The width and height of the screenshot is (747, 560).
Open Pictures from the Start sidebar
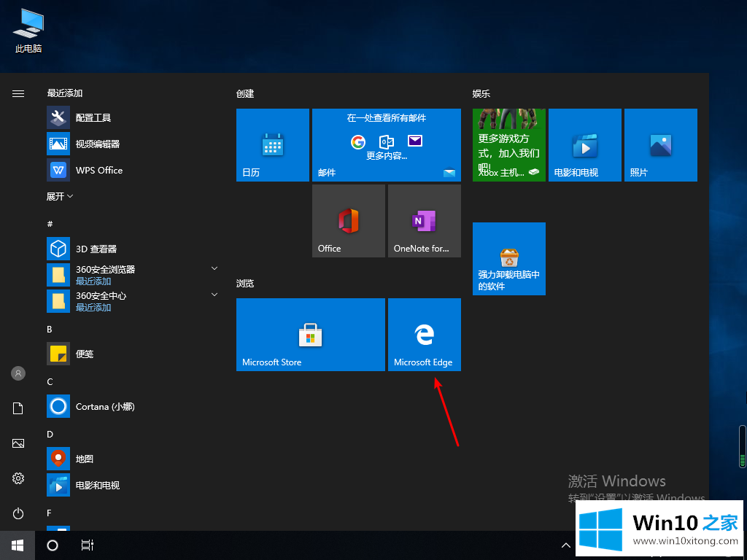[18, 443]
